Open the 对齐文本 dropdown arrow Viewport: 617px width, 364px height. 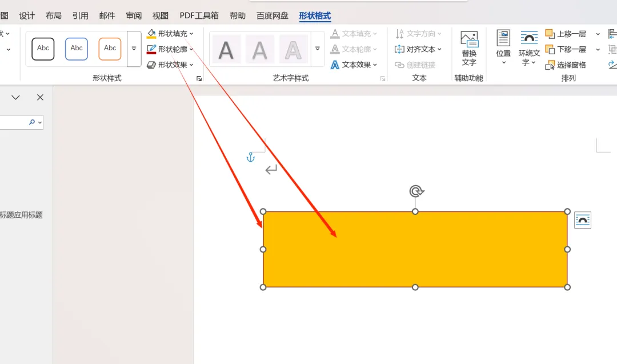(439, 49)
